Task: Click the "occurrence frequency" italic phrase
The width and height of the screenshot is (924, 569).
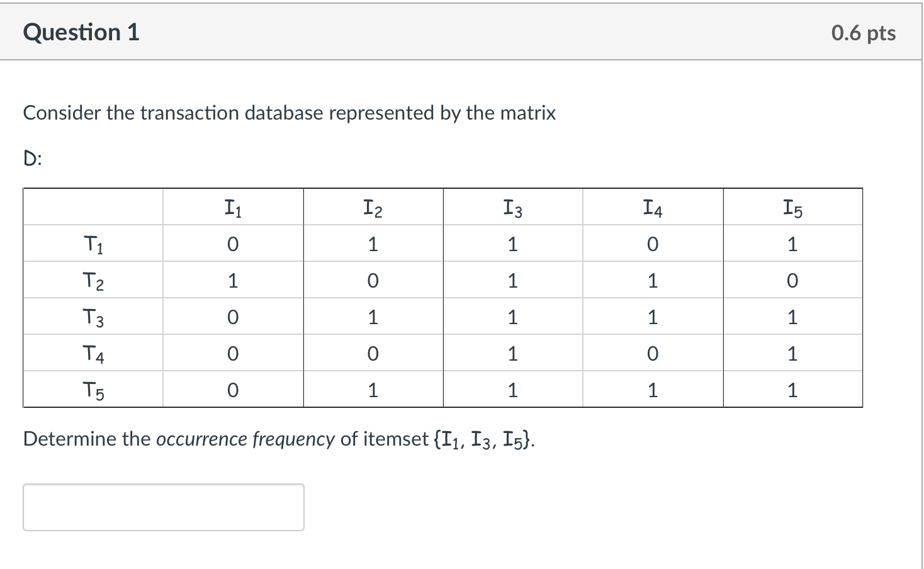Action: 245,439
